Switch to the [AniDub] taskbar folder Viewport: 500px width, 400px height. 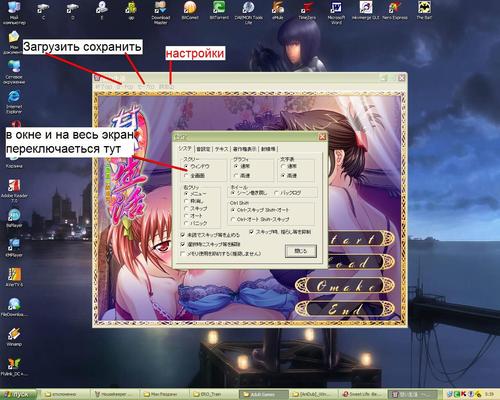click(313, 394)
